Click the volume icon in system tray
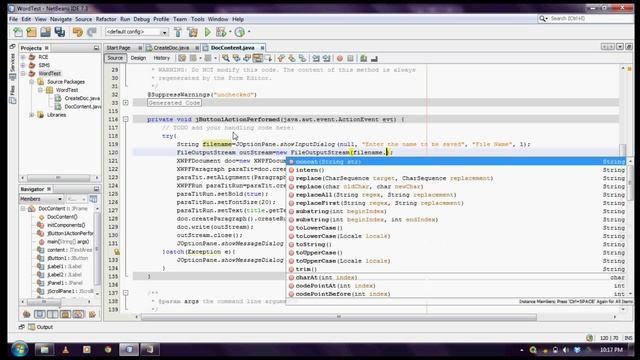This screenshot has width=640, height=360. pyautogui.click(x=566, y=350)
